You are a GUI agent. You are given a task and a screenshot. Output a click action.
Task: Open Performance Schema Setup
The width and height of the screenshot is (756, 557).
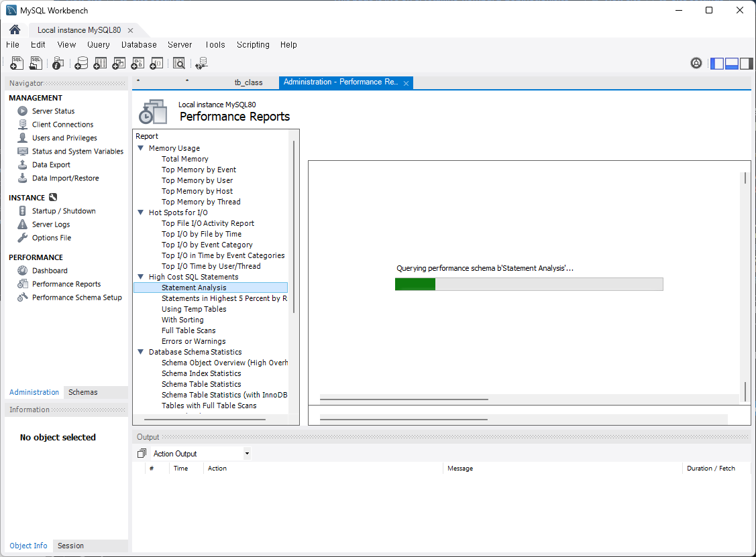pyautogui.click(x=76, y=298)
